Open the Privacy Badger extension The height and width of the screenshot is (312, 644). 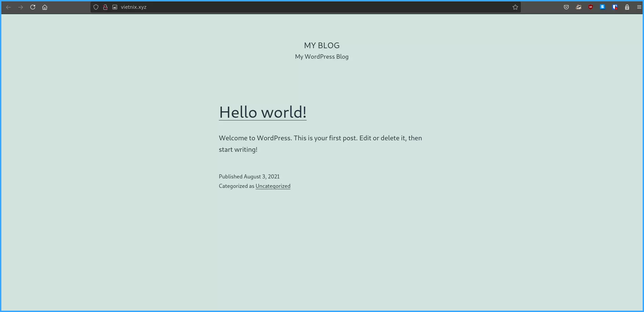click(578, 7)
